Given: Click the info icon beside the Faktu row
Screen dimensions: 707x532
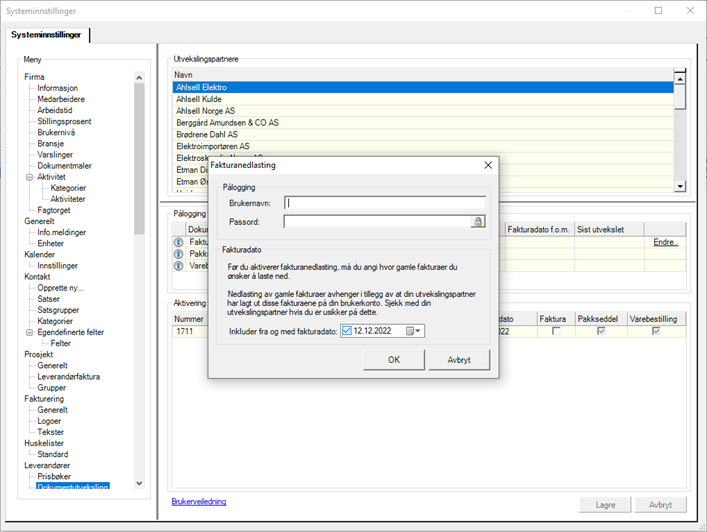Looking at the screenshot, I should point(179,242).
